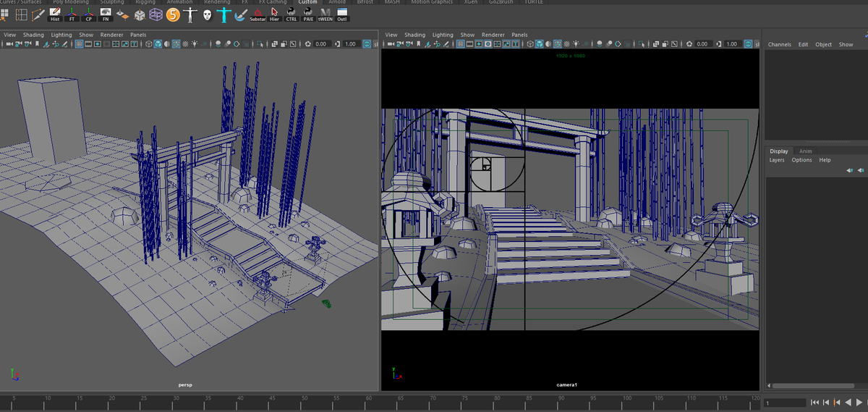Viewport: 868px width, 412px height.
Task: Switch to the Arnold shelf tab
Action: [337, 2]
